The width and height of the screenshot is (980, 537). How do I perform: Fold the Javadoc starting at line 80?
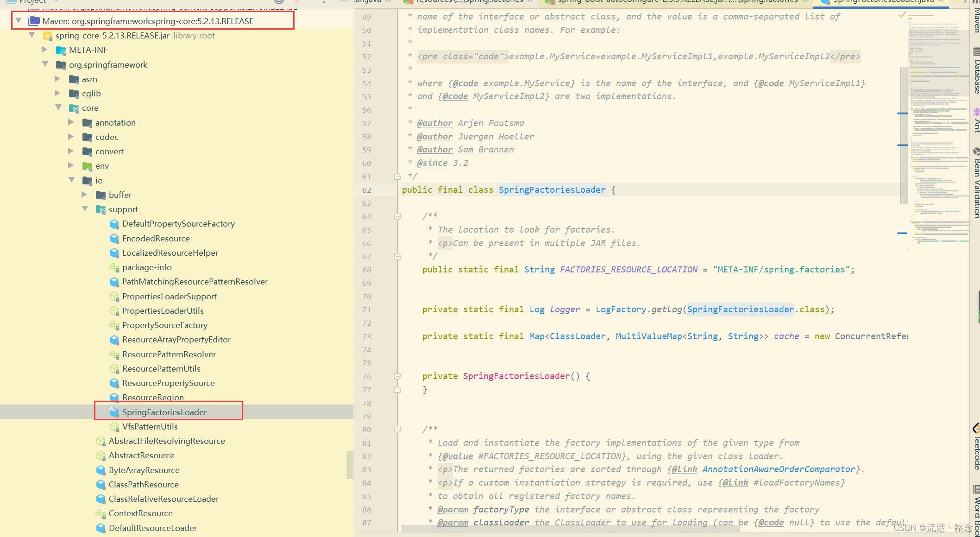pos(397,430)
